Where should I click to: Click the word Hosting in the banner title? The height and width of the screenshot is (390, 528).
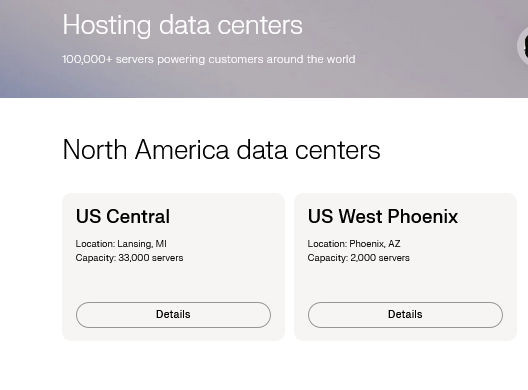[107, 26]
